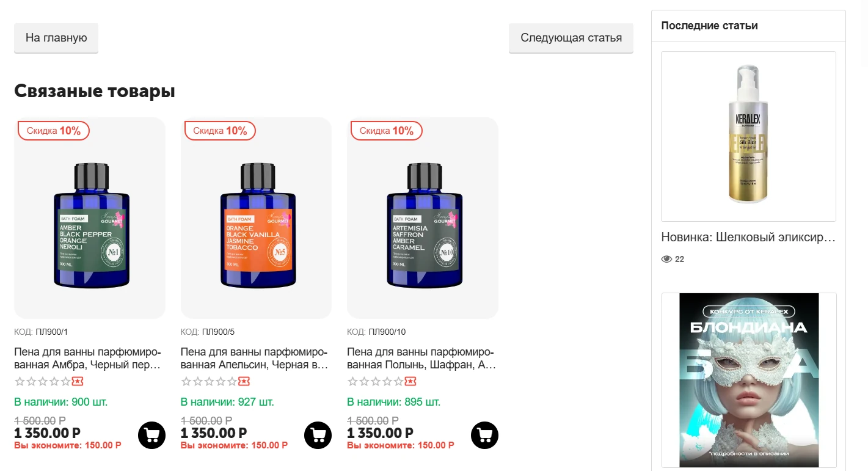Open the Amber Black Pepper foam image
868x471 pixels.
pyautogui.click(x=90, y=226)
